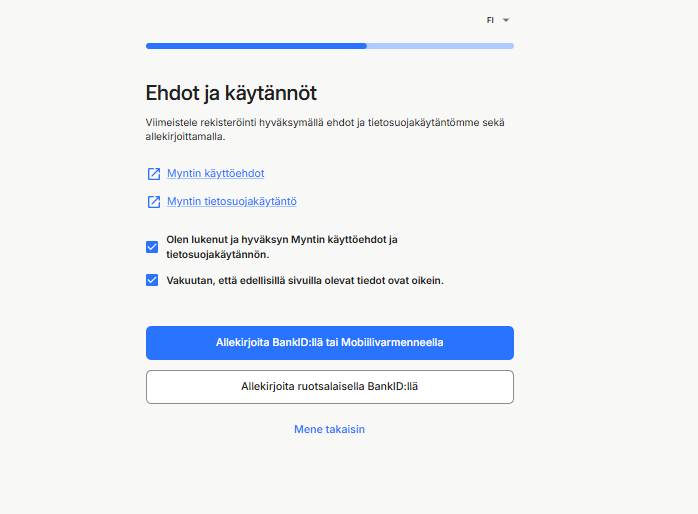Click the 'Vakuutan, että edellisillä sivuilla' label
The width and height of the screenshot is (698, 514).
(305, 281)
